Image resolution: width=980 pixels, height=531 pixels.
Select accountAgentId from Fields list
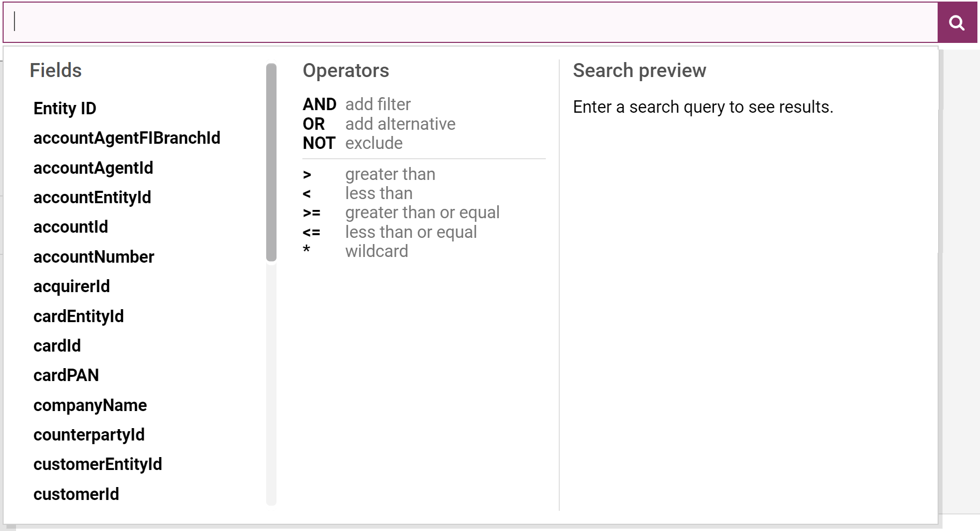[x=94, y=168]
